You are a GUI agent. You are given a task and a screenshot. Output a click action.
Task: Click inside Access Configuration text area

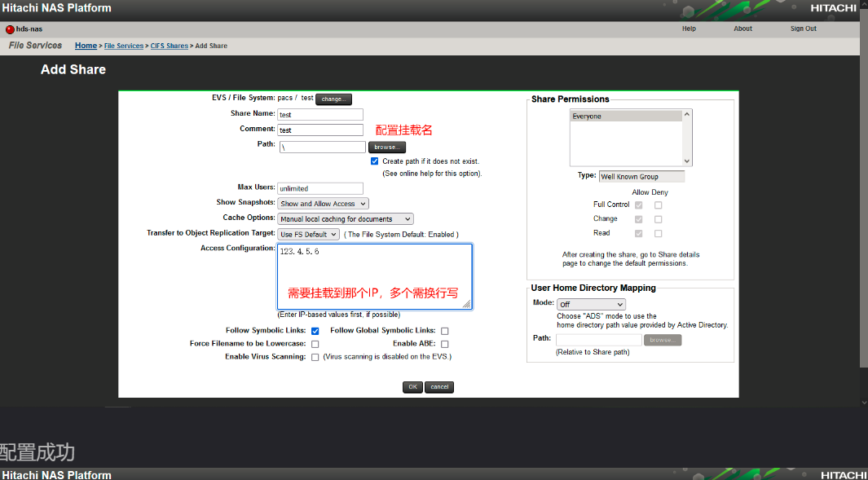[375, 276]
